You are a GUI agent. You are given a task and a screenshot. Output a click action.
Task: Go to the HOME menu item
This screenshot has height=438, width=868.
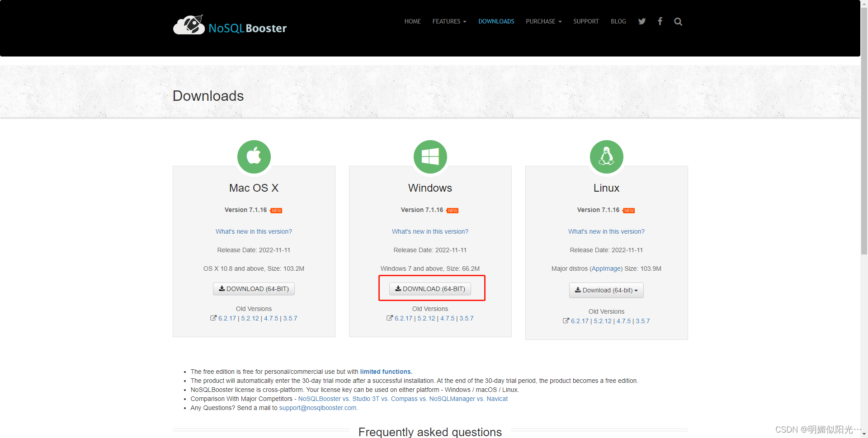[x=412, y=21]
